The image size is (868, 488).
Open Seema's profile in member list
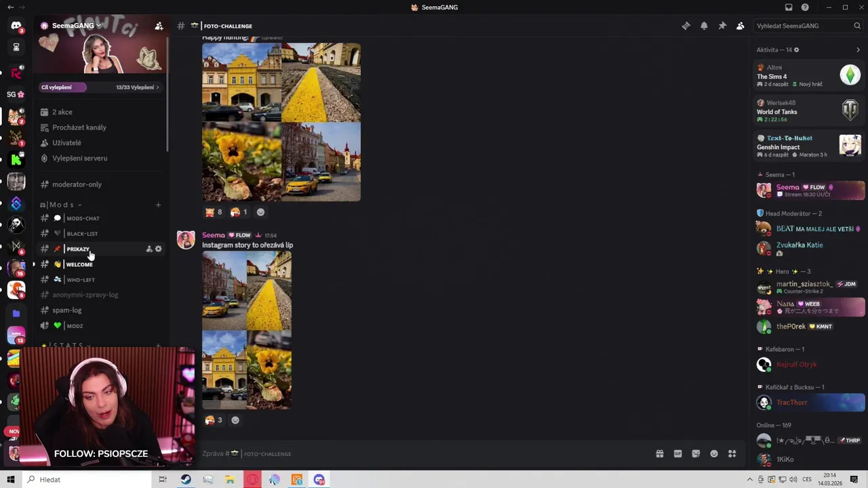[810, 190]
